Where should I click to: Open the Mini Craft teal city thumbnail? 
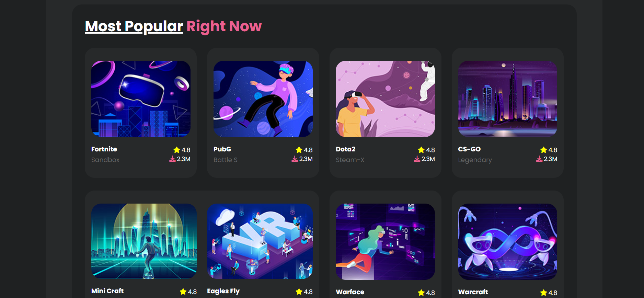[x=144, y=241]
